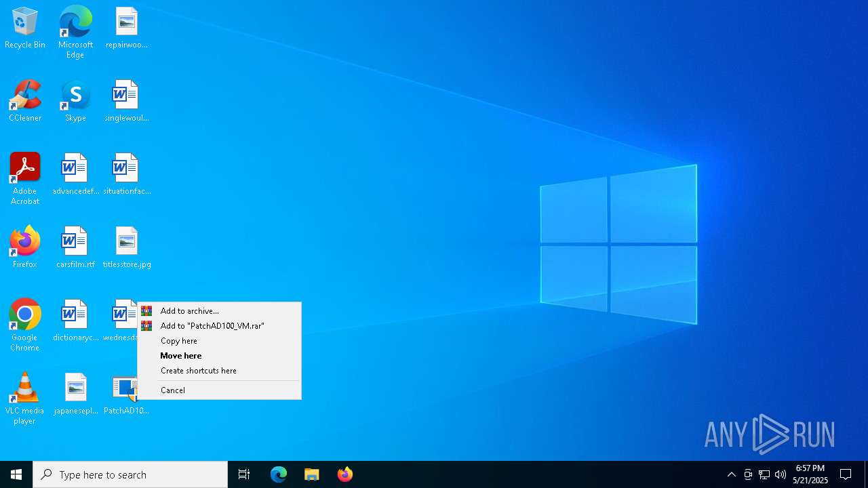Select the VLC media player shortcut
Screen dimensions: 868x488
point(25,399)
